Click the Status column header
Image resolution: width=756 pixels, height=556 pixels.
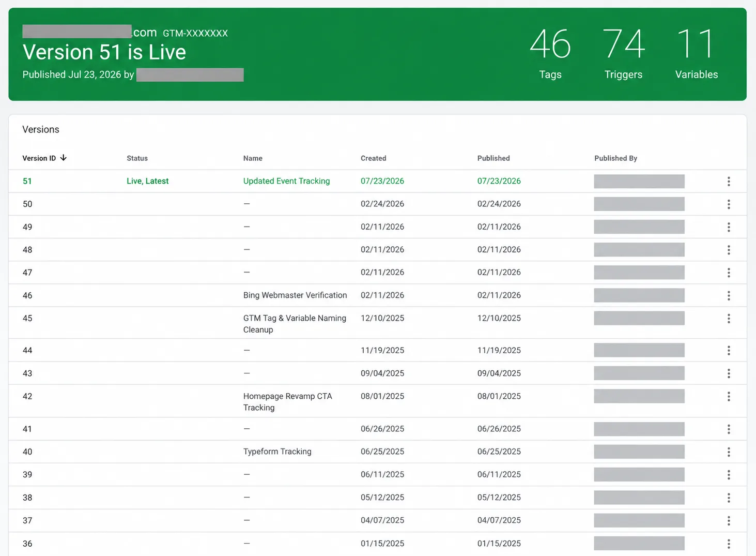(x=137, y=158)
